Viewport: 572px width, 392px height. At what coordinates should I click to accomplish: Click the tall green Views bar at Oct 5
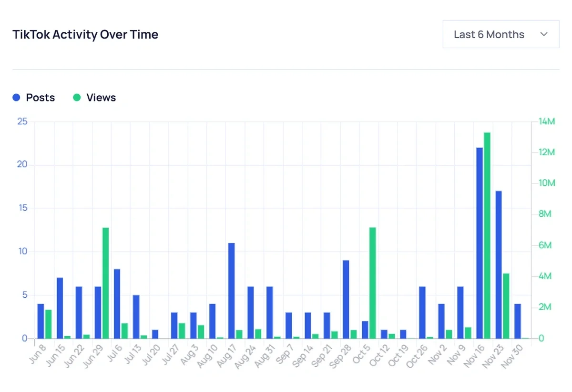tap(371, 281)
